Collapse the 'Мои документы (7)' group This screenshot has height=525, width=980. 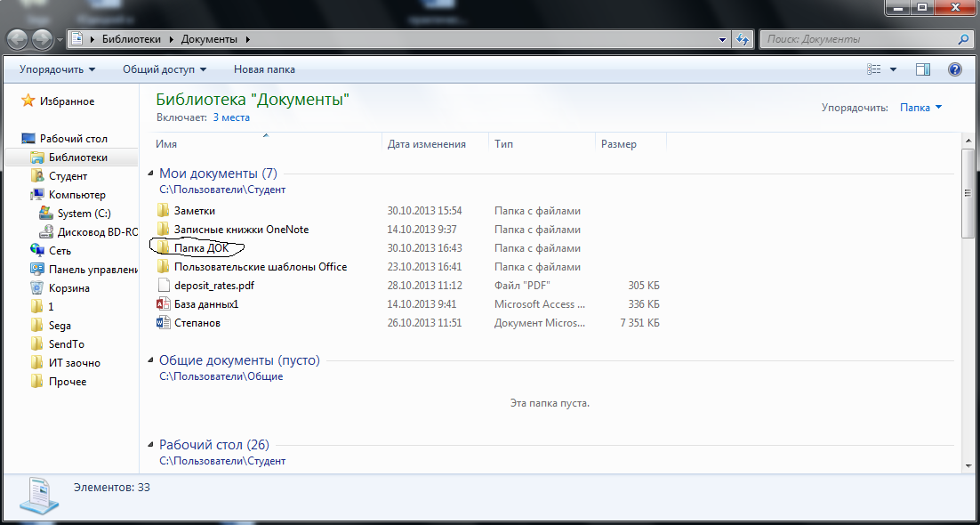tap(150, 174)
